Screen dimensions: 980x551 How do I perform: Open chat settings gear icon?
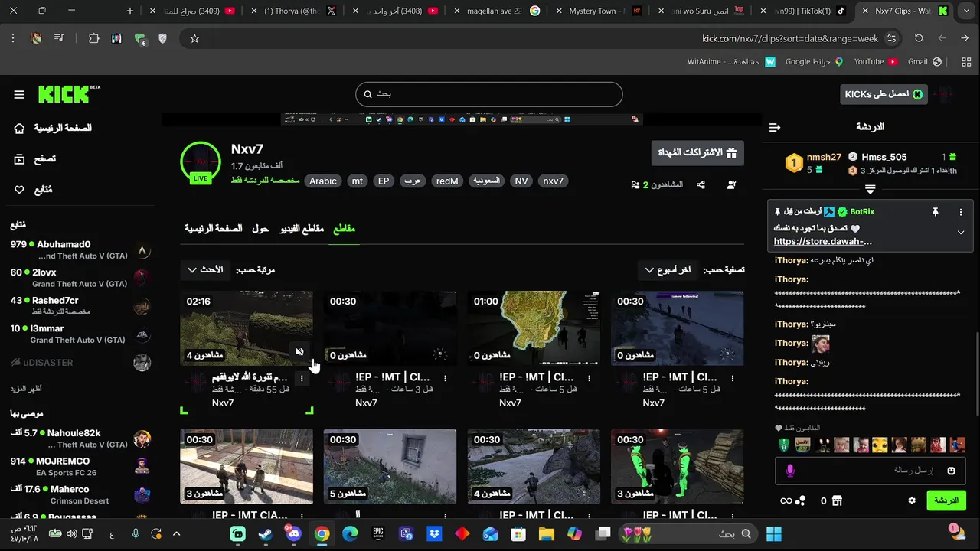point(912,500)
